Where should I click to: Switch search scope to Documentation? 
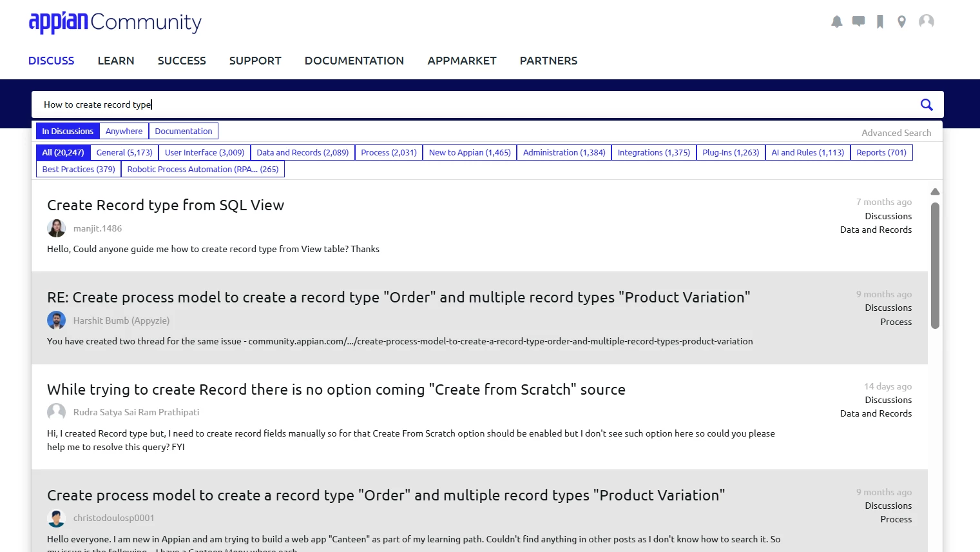(184, 131)
